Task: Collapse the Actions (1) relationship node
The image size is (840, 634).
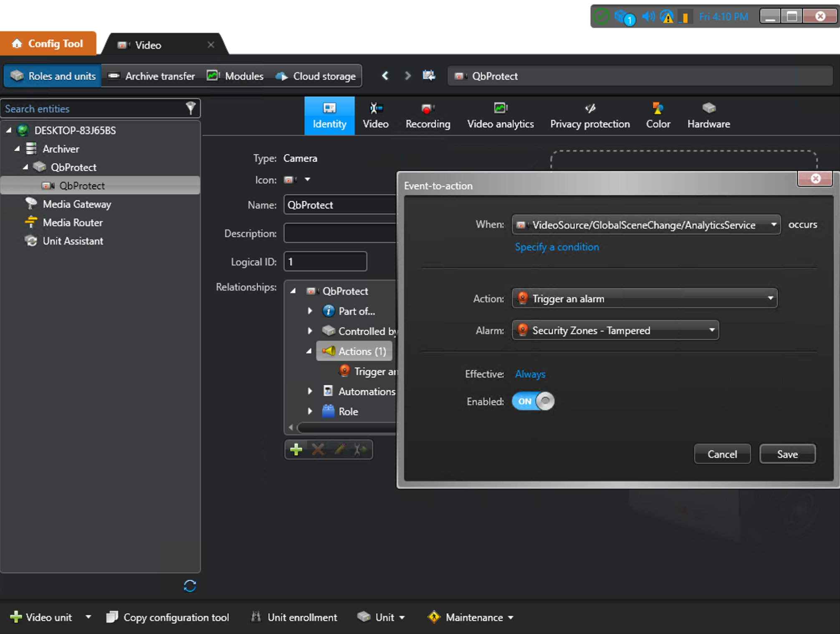Action: point(309,351)
